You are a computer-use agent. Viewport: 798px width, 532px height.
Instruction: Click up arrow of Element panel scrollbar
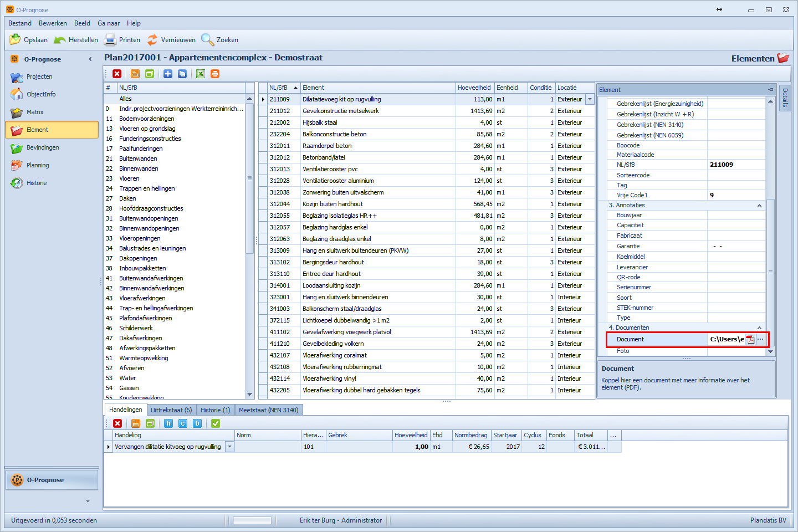770,101
